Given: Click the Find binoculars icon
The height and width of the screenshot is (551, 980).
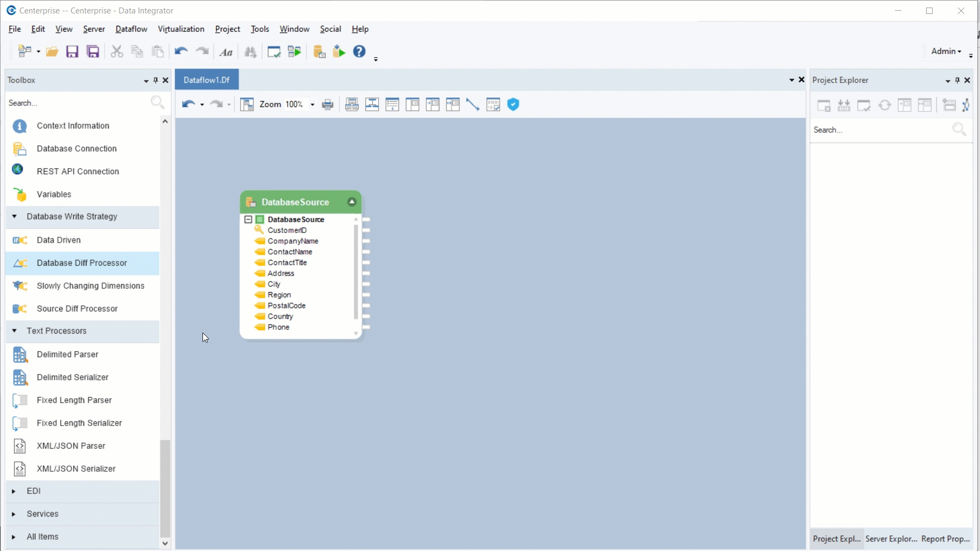Looking at the screenshot, I should point(250,52).
